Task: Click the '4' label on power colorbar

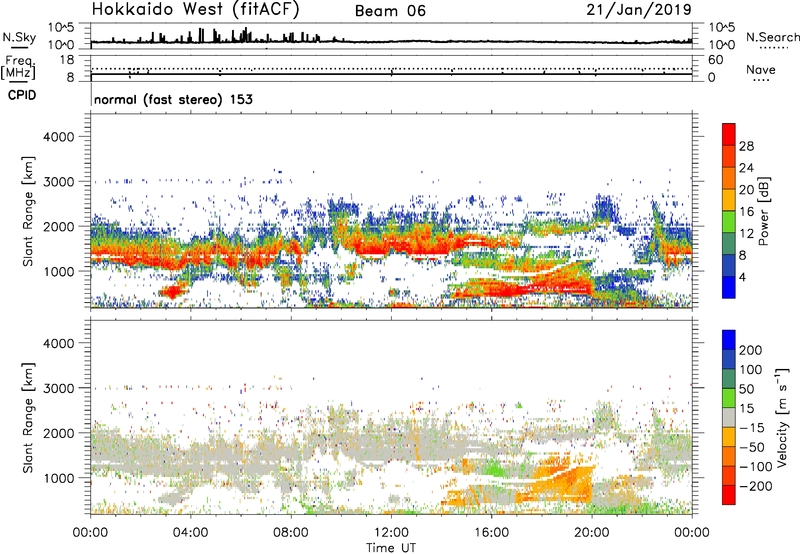Action: (742, 277)
